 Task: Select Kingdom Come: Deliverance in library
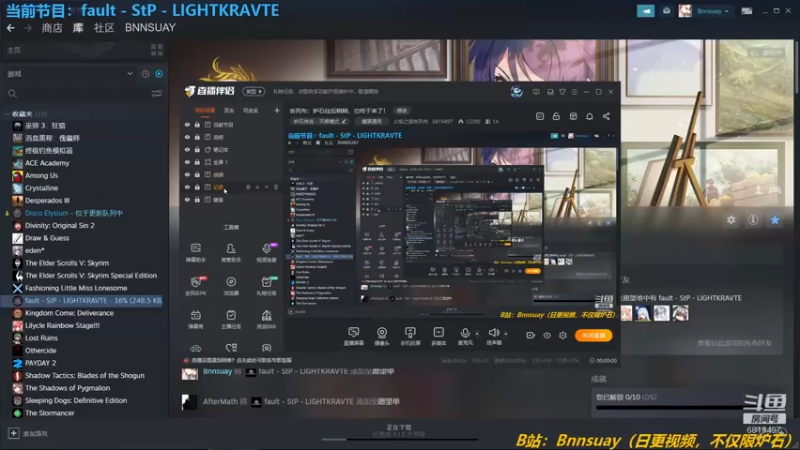coord(69,313)
